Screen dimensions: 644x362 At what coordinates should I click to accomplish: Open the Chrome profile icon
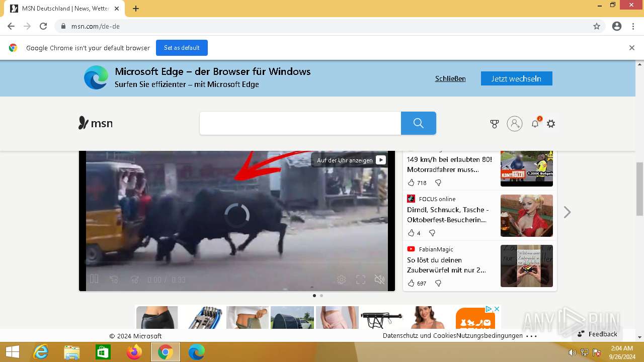(x=617, y=26)
